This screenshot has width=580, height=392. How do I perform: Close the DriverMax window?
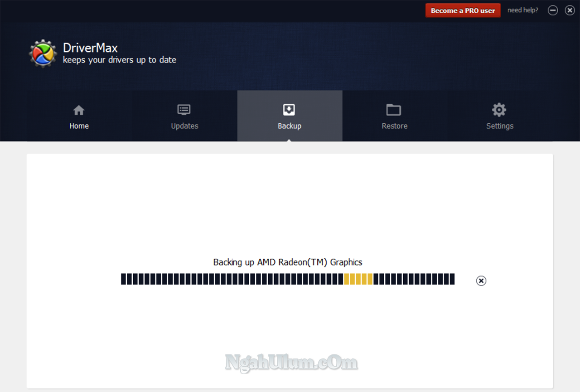(x=570, y=10)
